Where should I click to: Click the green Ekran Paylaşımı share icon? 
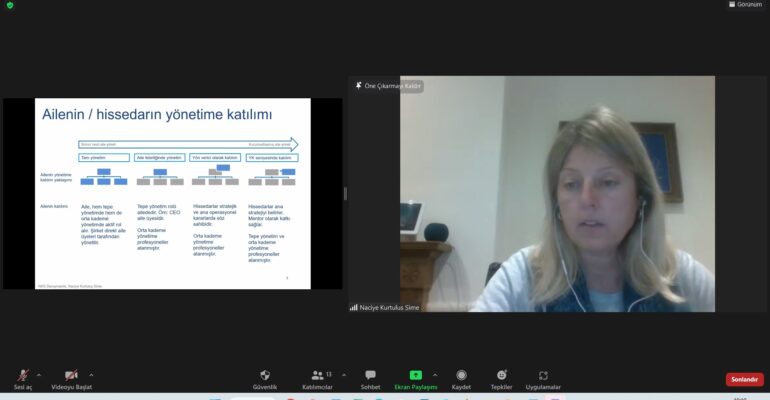tap(416, 375)
